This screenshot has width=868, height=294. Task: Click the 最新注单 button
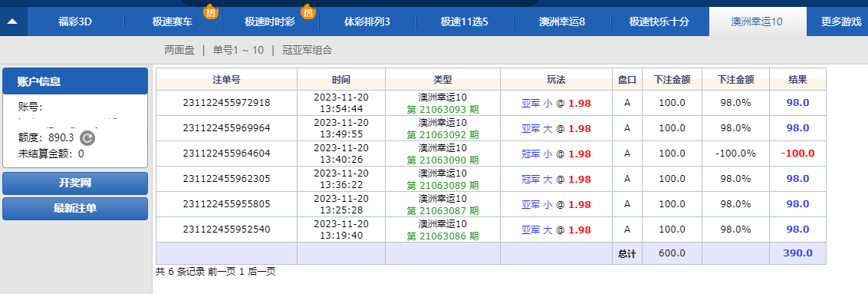75,209
